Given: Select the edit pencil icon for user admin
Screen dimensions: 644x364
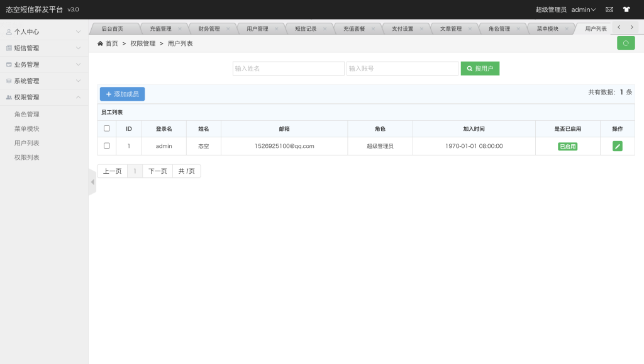Looking at the screenshot, I should pyautogui.click(x=617, y=145).
